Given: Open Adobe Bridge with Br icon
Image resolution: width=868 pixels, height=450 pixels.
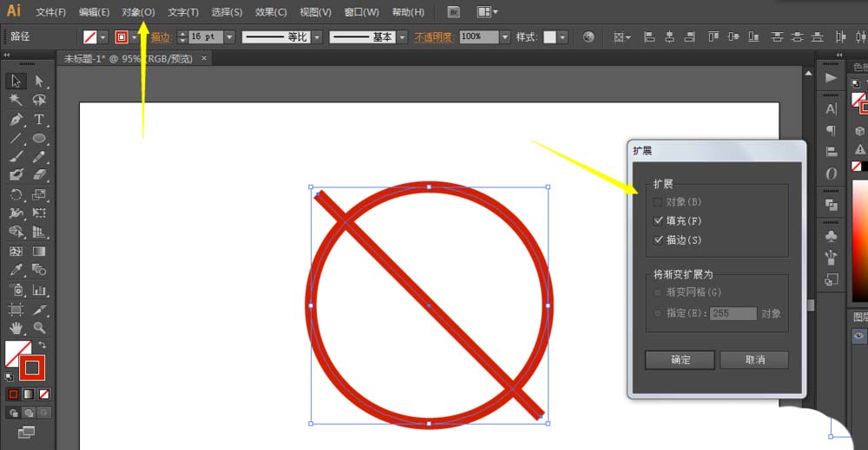Looking at the screenshot, I should coord(454,12).
